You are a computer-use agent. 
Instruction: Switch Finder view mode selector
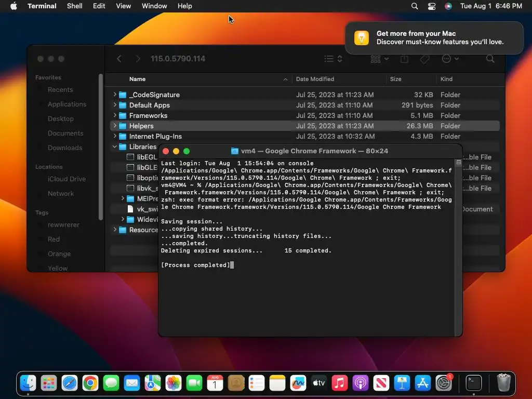pyautogui.click(x=333, y=59)
